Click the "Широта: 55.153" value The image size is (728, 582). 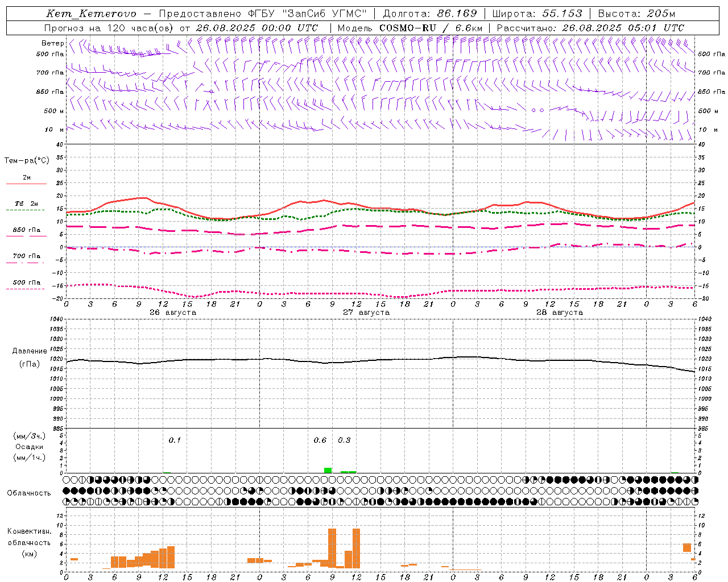click(x=537, y=14)
